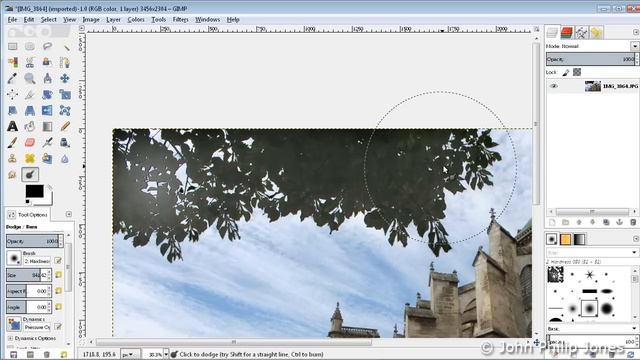Select the Color Picker tool
The height and width of the screenshot is (360, 640).
pyautogui.click(x=13, y=78)
